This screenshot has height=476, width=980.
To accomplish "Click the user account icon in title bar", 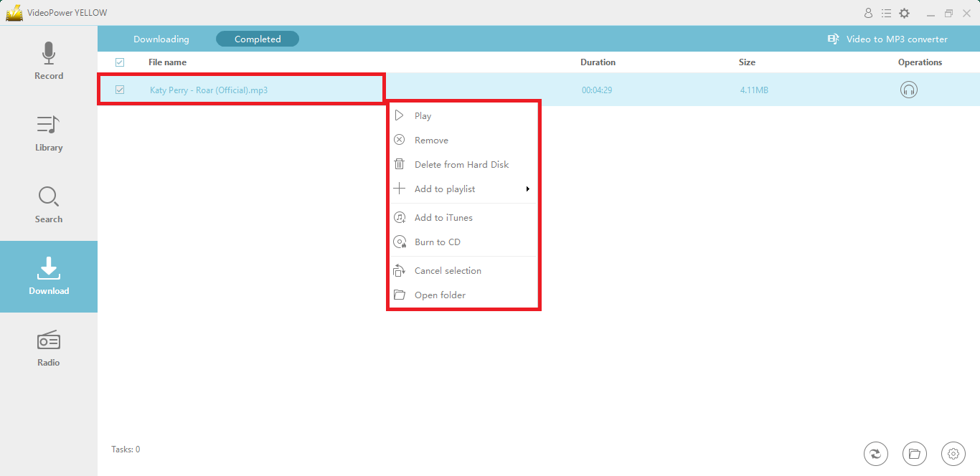I will point(868,13).
